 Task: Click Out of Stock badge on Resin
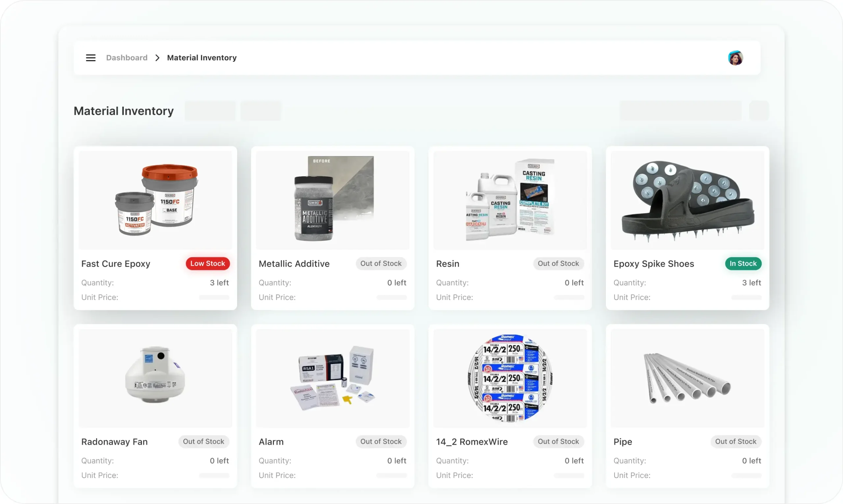point(558,264)
